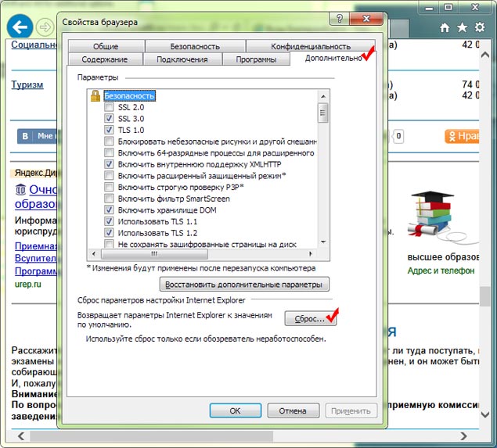Click webpage scroll up chevron
497x448 pixels.
(485, 55)
